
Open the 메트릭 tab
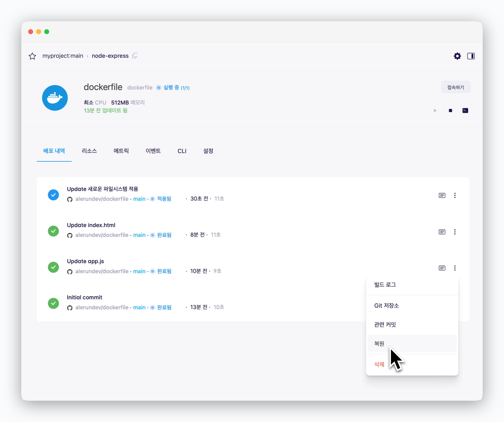(121, 151)
